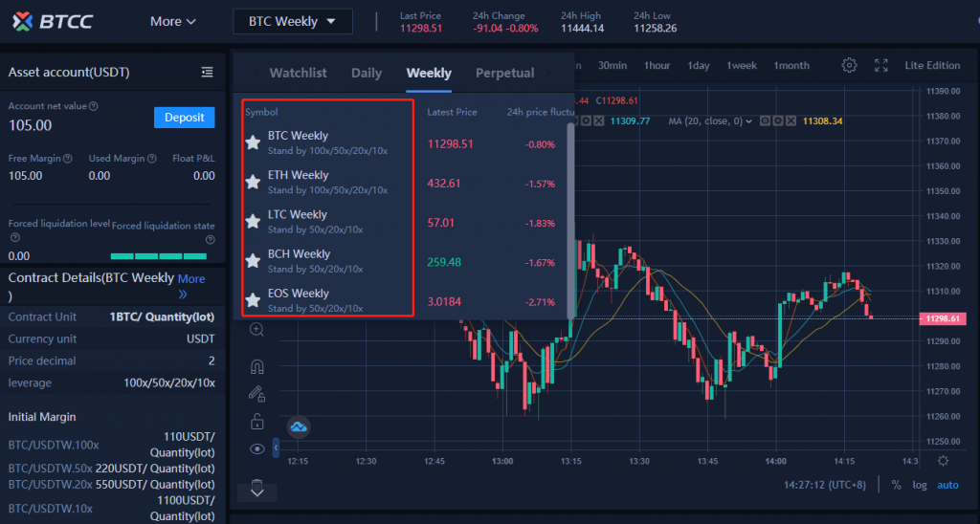Switch to Lite Edition

932,66
